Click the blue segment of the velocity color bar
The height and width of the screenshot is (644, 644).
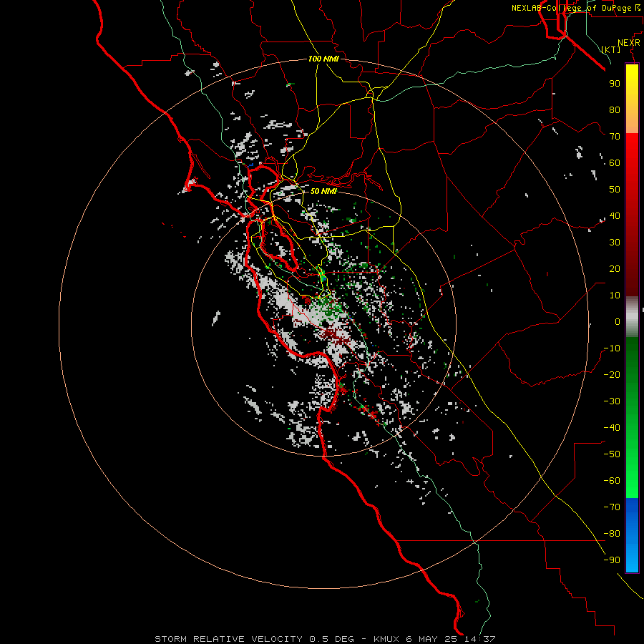(632, 535)
